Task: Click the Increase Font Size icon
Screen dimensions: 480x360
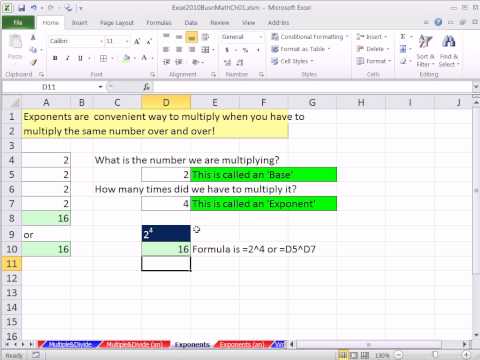Action: tap(137, 41)
